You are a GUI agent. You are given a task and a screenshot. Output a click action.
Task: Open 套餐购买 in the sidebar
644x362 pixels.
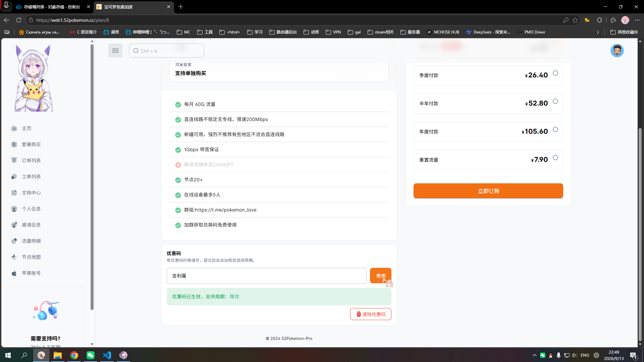[x=31, y=144]
